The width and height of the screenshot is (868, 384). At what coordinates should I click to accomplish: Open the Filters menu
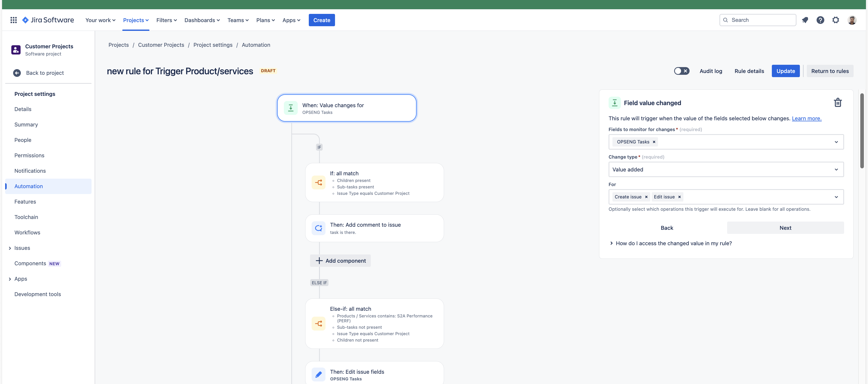(x=166, y=20)
